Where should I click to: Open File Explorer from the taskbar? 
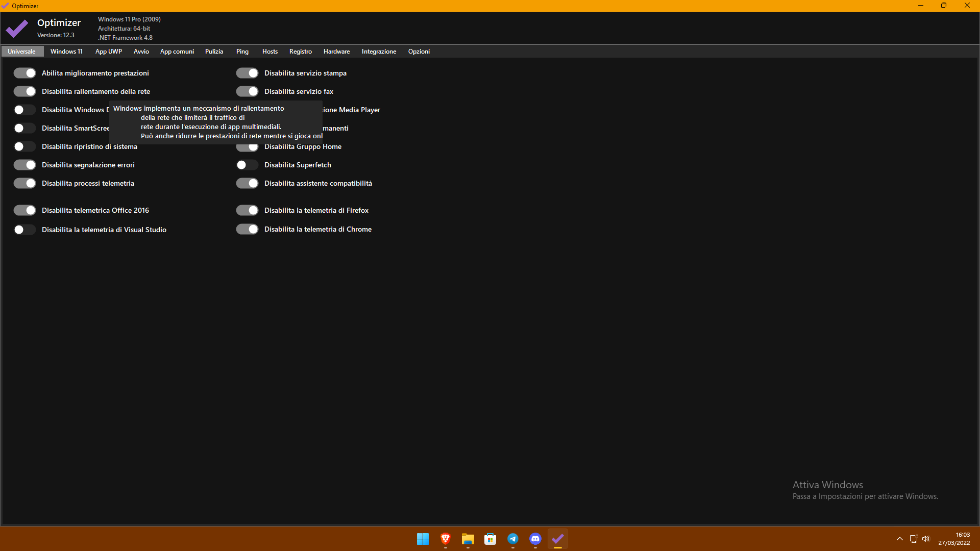pos(468,539)
